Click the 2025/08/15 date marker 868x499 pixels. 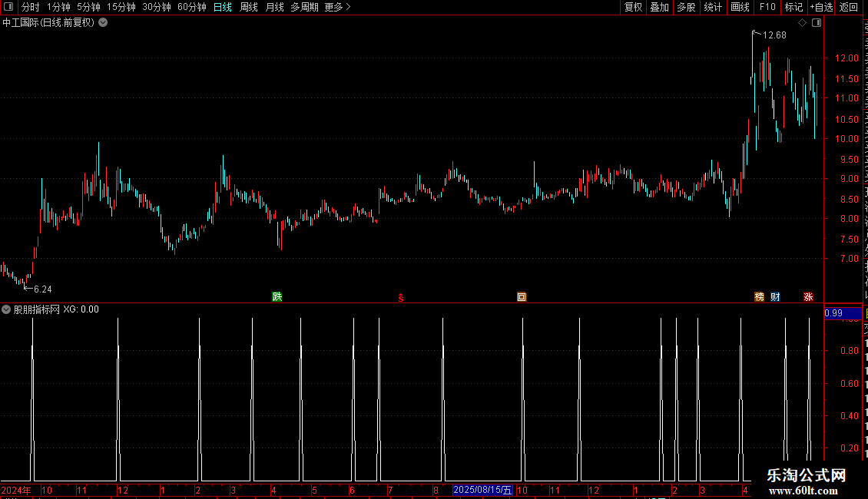click(x=482, y=490)
